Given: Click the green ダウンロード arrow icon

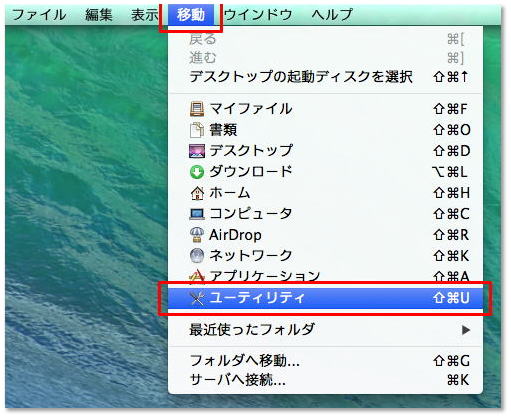Looking at the screenshot, I should click(197, 172).
